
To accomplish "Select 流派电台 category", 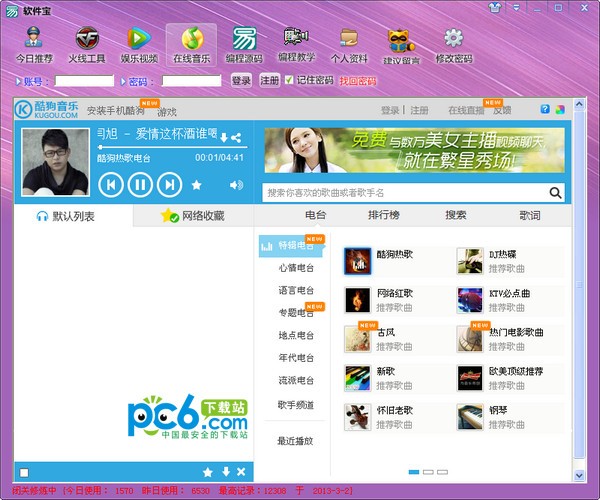I will [296, 380].
